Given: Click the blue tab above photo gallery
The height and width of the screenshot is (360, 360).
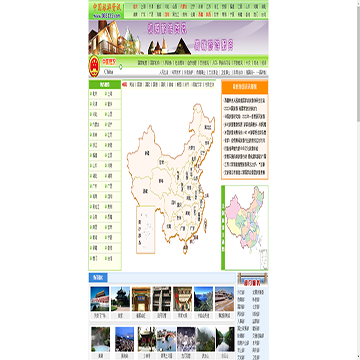Looking at the screenshot, I should tap(98, 277).
